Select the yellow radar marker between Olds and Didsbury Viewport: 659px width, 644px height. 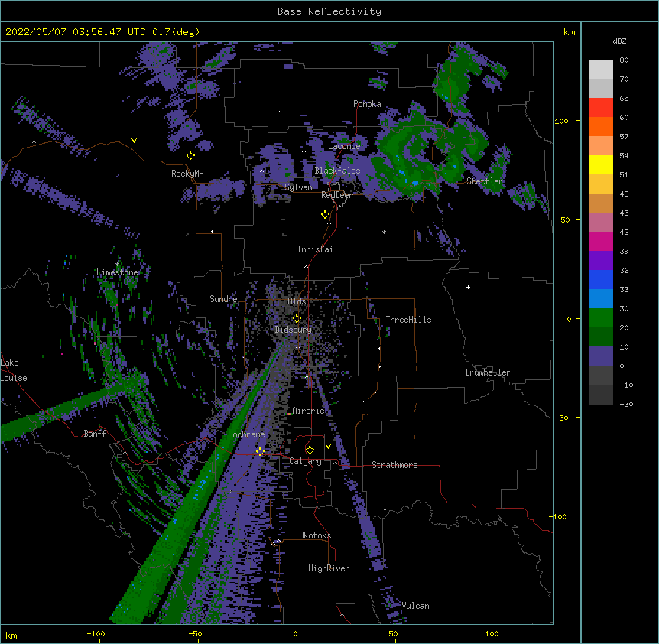(x=297, y=318)
